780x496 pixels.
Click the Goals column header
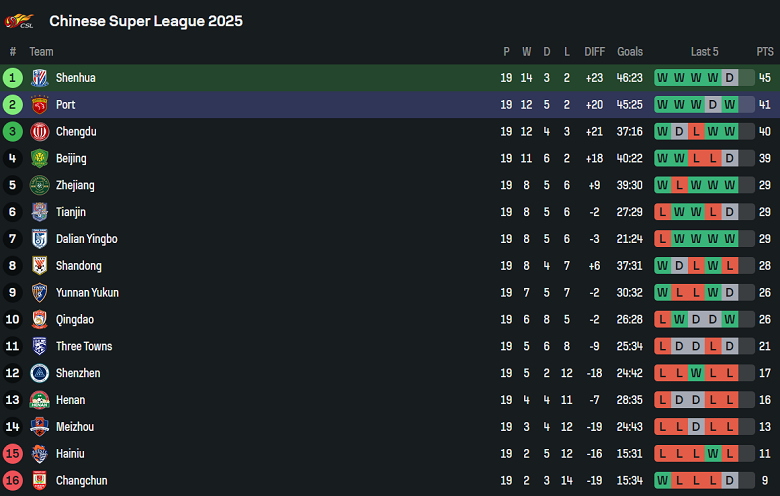point(630,52)
